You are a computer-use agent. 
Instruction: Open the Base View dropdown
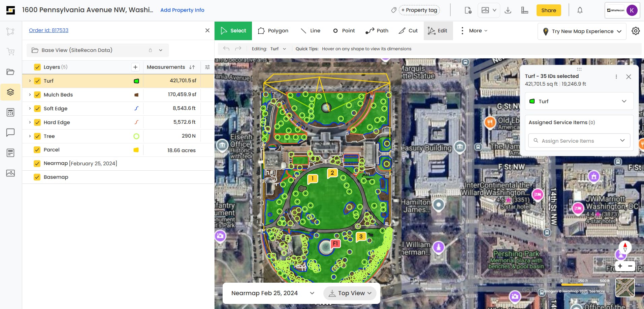tap(98, 50)
